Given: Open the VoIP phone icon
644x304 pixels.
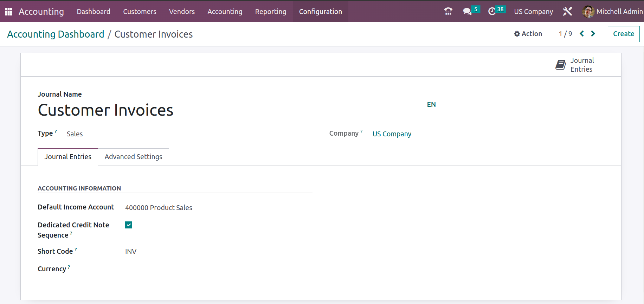Looking at the screenshot, I should coord(448,12).
